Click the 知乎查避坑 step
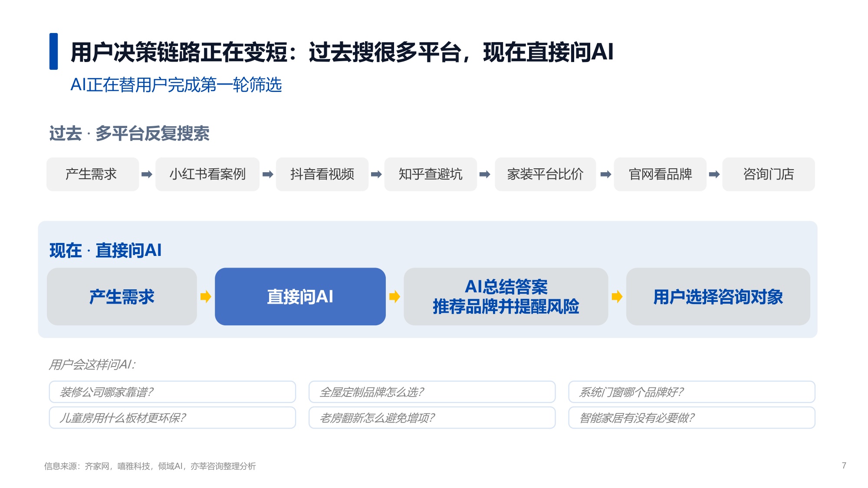The width and height of the screenshot is (868, 488). (x=431, y=174)
